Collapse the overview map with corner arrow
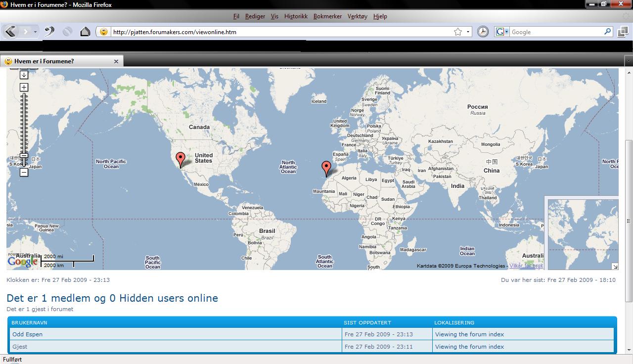 (x=615, y=267)
